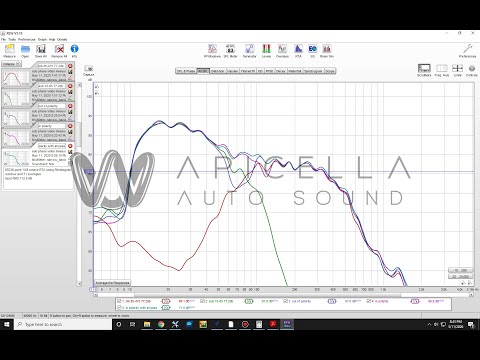Open trace 3 blue line style selector
This screenshot has width=480, height=360.
click(332, 301)
